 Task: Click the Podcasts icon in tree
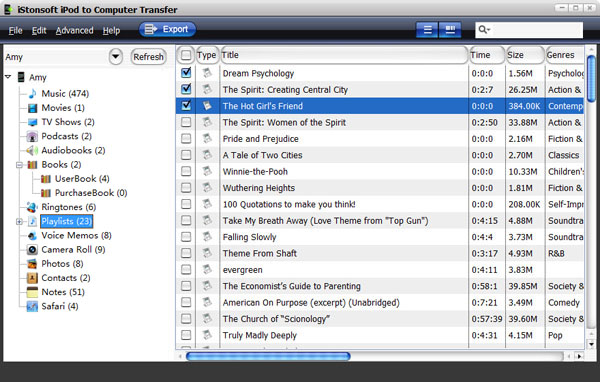(32, 136)
